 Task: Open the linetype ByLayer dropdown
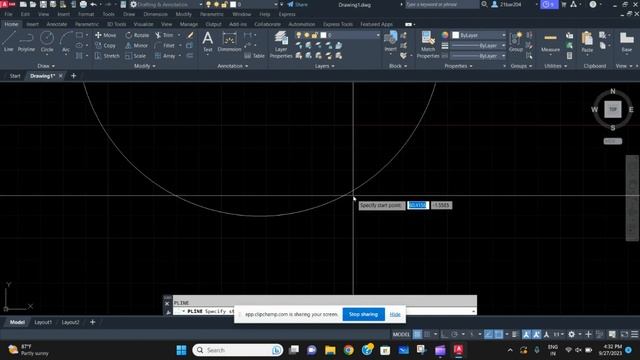(x=479, y=56)
